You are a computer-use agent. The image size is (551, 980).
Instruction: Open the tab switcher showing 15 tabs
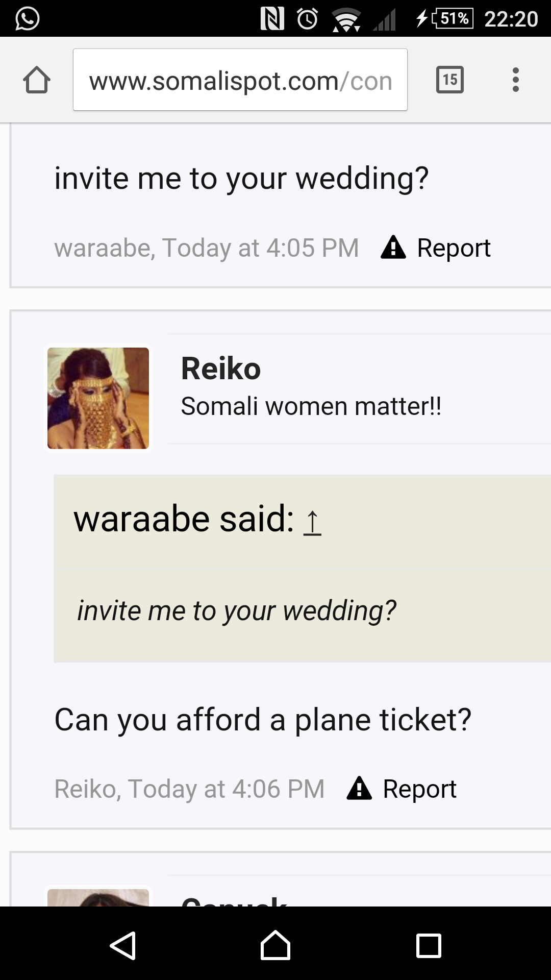coord(450,80)
